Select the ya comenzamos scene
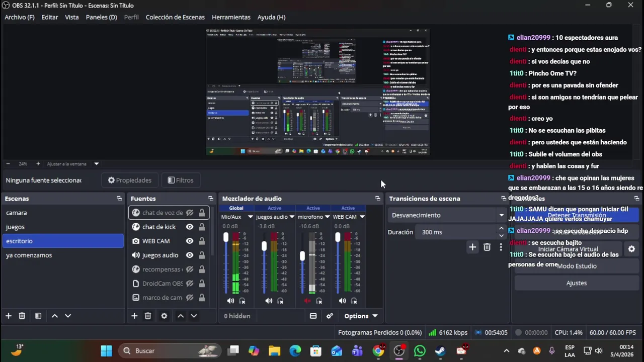 (x=62, y=255)
